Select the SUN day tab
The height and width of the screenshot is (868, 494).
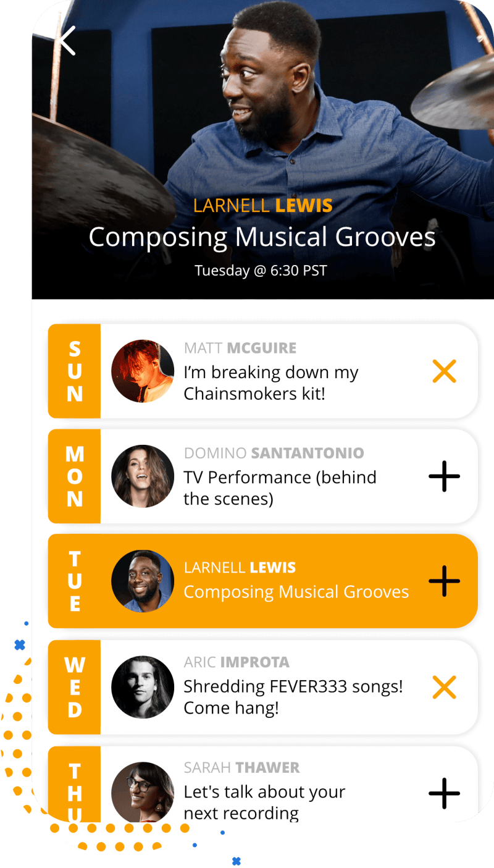[75, 371]
